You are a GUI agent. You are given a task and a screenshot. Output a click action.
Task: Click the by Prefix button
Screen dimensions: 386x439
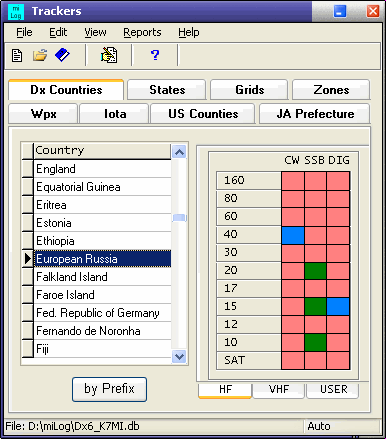tap(109, 389)
